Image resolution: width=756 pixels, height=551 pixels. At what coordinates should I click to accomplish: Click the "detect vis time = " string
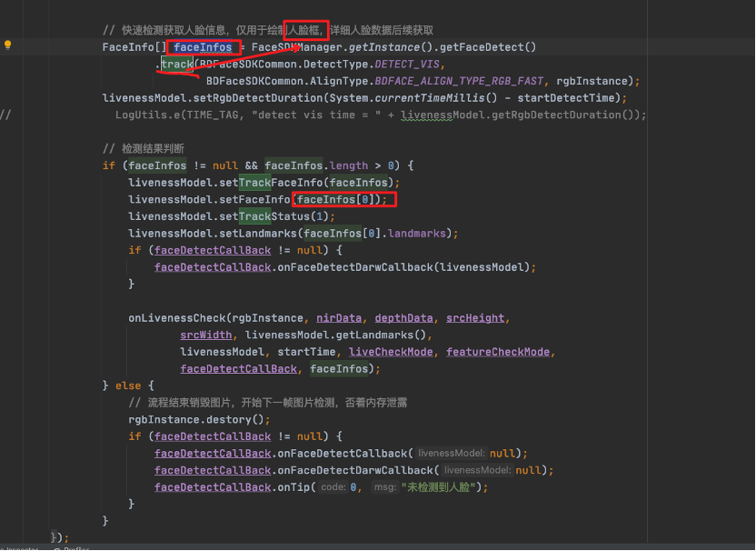coord(316,115)
